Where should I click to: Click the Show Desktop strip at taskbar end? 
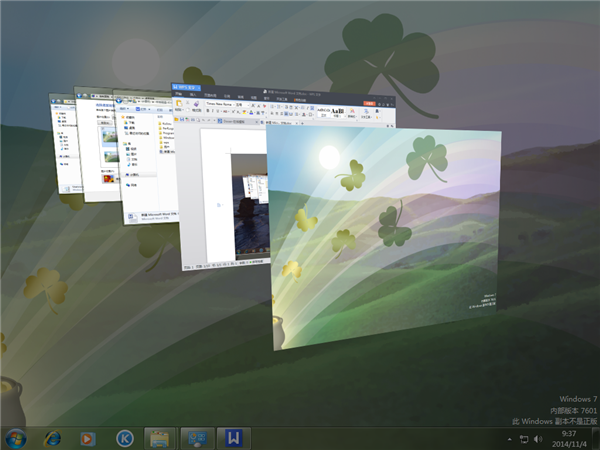click(596, 438)
